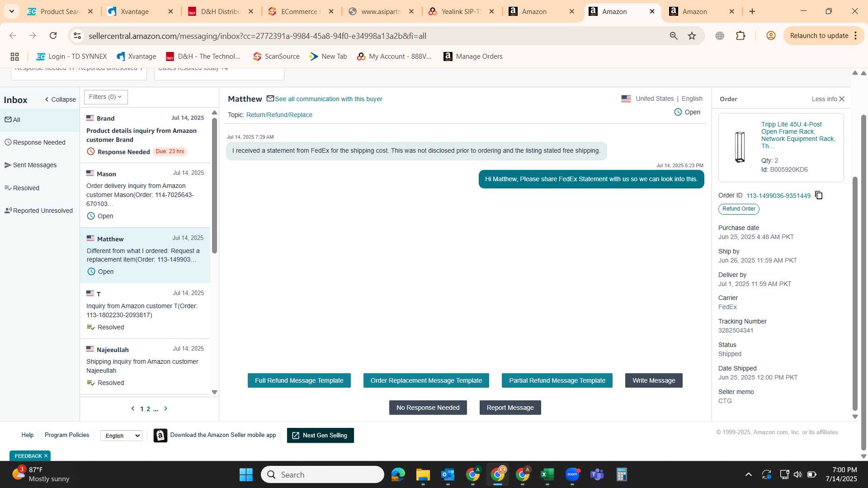Click the Write Message button

(x=654, y=380)
